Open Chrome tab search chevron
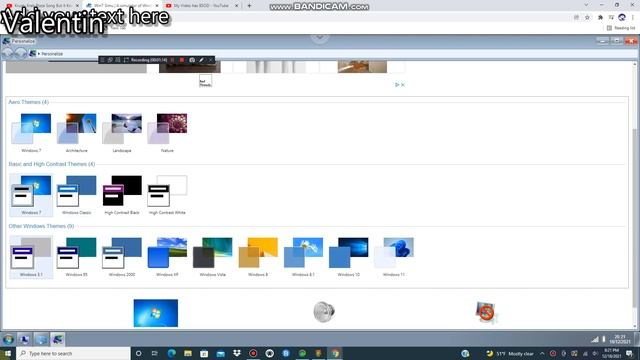Viewport: 640px width, 360px height. (x=587, y=5)
